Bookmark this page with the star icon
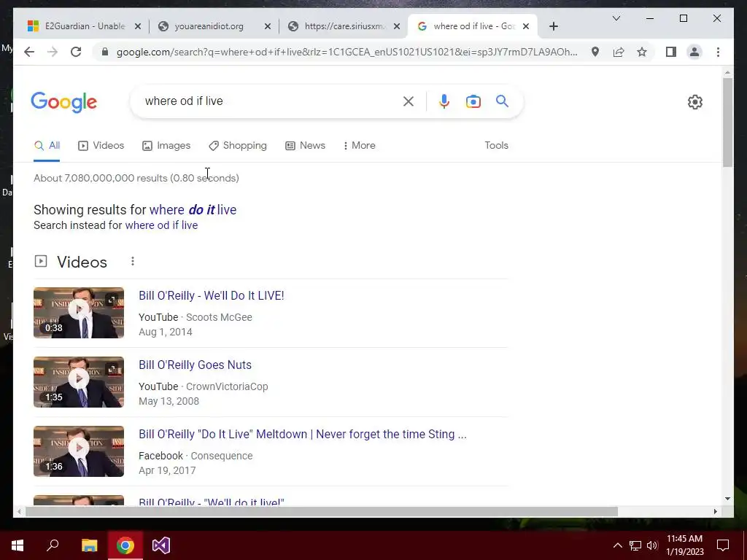Viewport: 747px width, 560px height. [642, 52]
